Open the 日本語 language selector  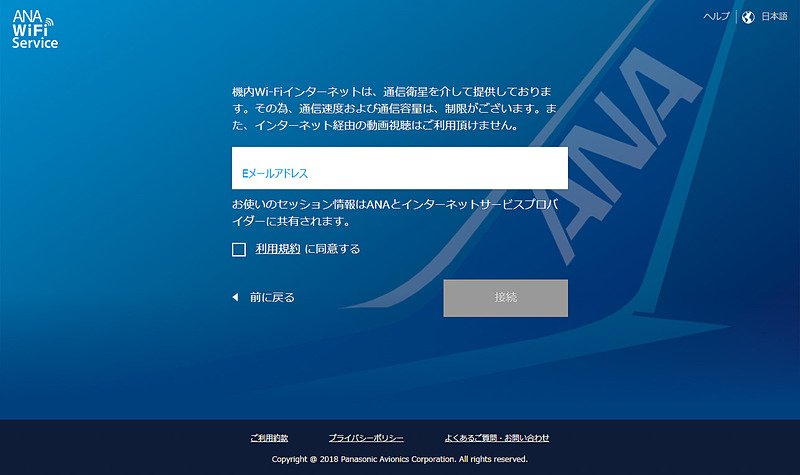[x=774, y=17]
